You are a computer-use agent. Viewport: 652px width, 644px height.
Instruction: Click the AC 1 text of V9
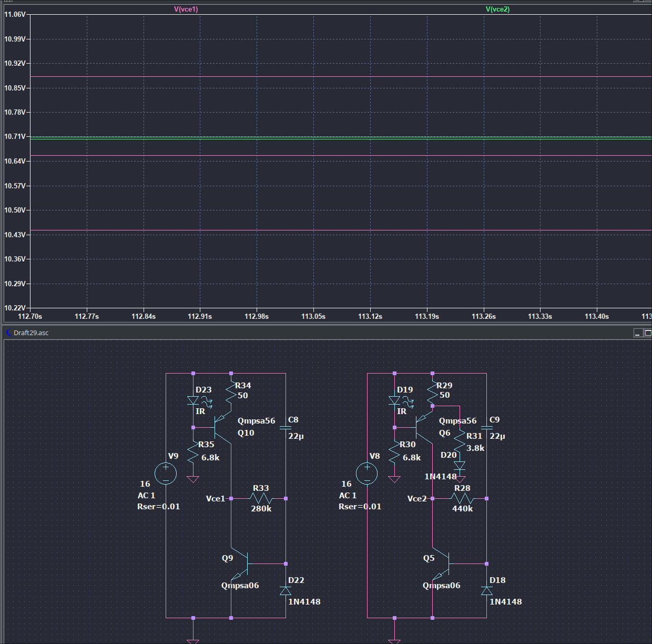pos(146,496)
